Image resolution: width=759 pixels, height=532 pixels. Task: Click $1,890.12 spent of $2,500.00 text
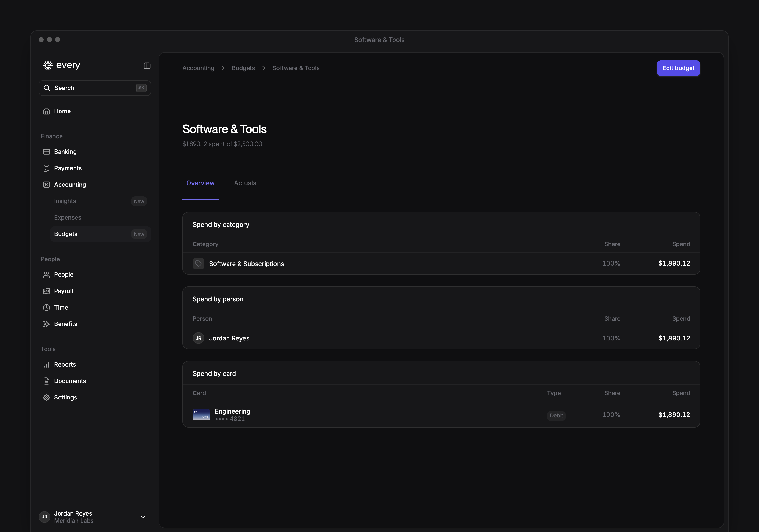tap(222, 144)
